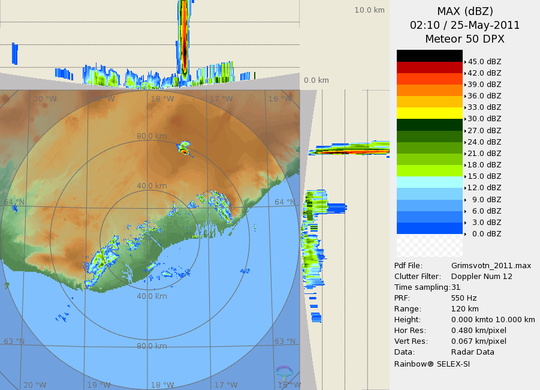Click the 10.0 km height label
540x390 pixels.
(370, 10)
